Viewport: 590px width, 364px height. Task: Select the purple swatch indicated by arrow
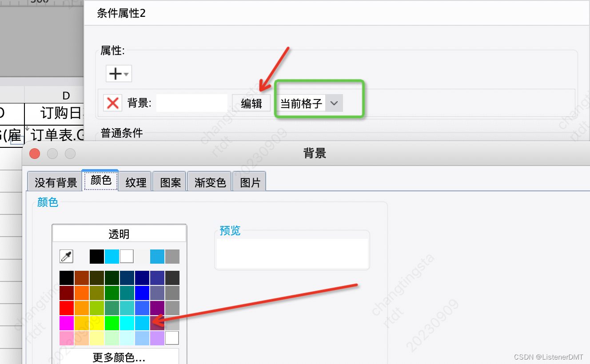(x=157, y=323)
